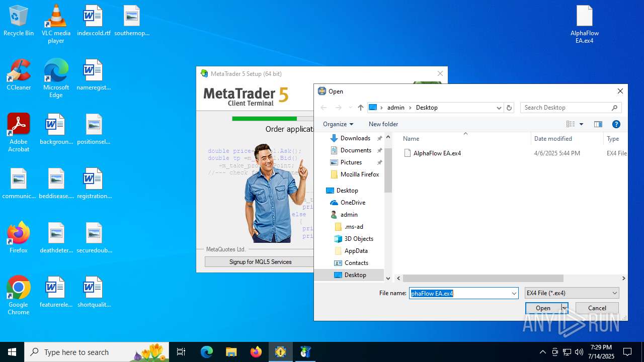Image resolution: width=644 pixels, height=362 pixels.
Task: Expand the Organize menu
Action: [338, 124]
